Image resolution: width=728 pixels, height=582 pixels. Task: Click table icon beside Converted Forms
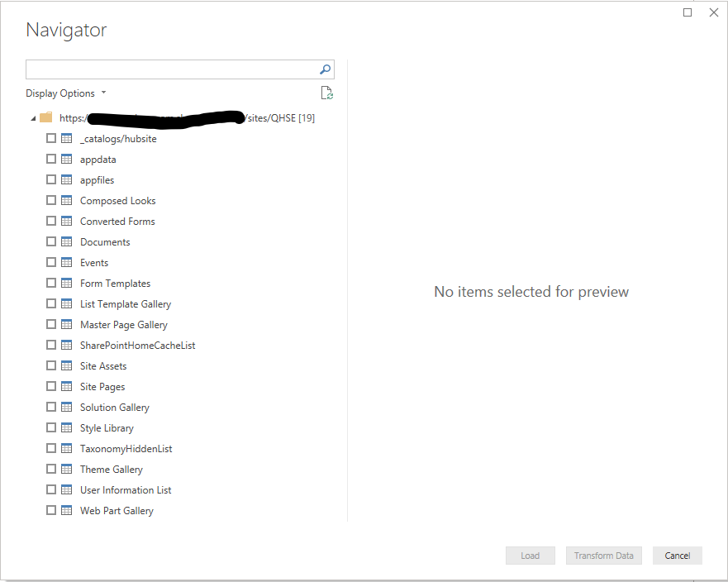(67, 221)
